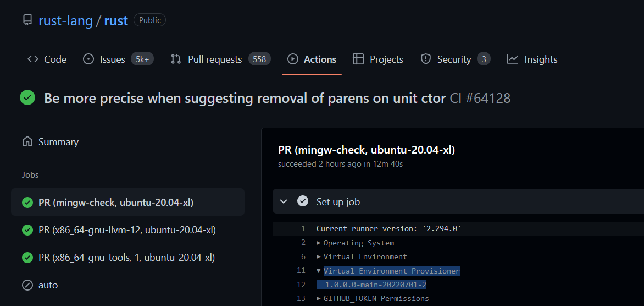This screenshot has width=644, height=306.
Task: Click the succeeded 2 hours ago text
Action: tap(341, 163)
